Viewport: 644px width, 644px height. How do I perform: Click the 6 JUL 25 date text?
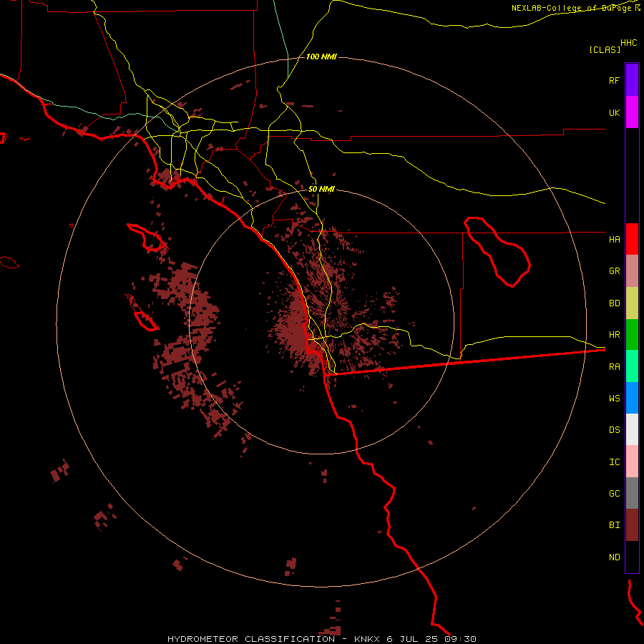[412, 639]
